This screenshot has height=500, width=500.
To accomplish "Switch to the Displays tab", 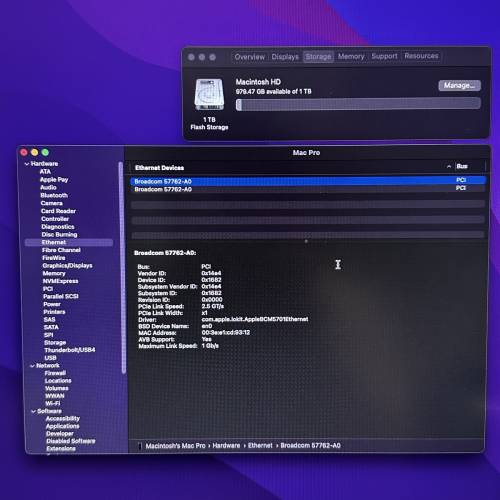I will click(x=285, y=57).
